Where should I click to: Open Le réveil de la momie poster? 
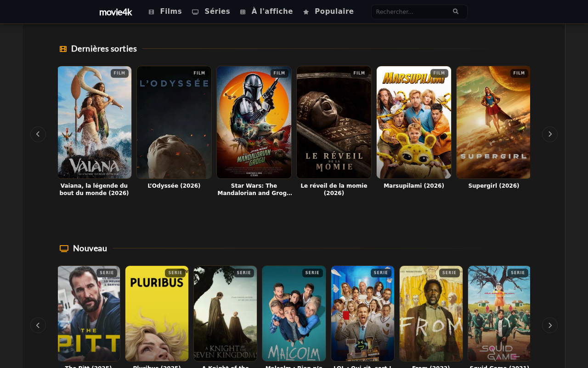pos(334,122)
